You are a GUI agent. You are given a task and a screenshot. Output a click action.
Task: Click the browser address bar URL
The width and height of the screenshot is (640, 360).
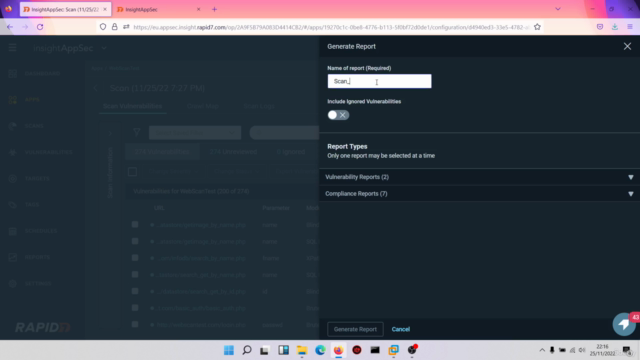[x=331, y=27]
